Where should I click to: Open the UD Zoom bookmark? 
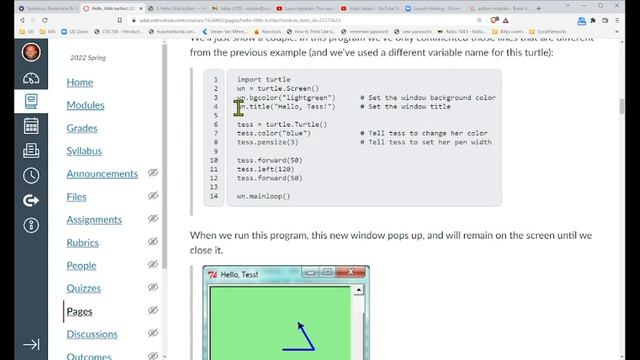pyautogui.click(x=75, y=31)
